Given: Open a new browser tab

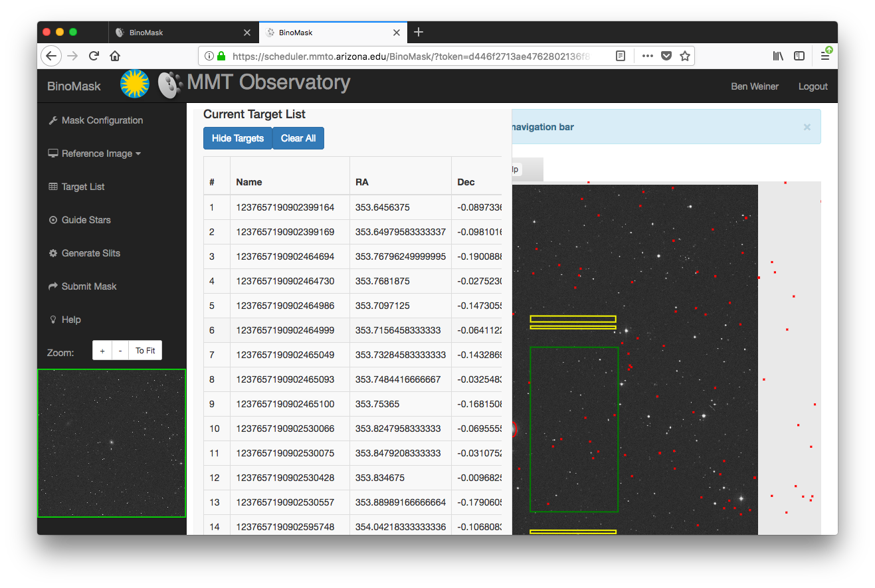Looking at the screenshot, I should pos(418,32).
